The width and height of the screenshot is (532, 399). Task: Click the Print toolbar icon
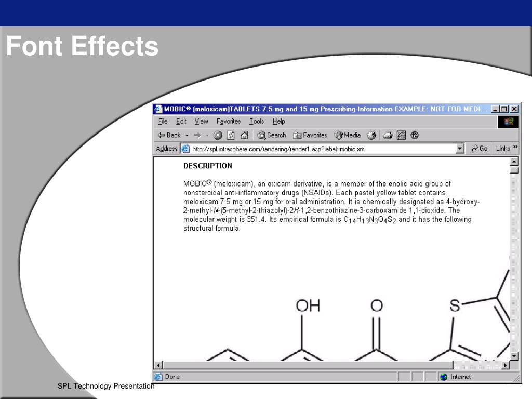tap(388, 136)
